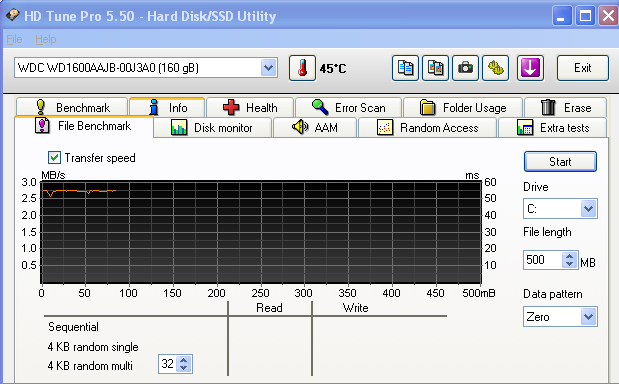
Task: Increase file length with up arrow
Action: [x=569, y=256]
